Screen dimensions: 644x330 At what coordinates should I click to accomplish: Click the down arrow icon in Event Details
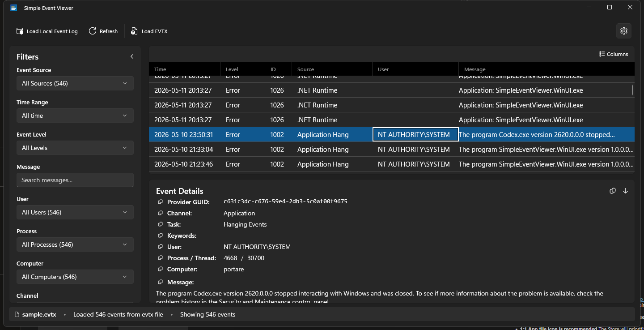pos(626,191)
